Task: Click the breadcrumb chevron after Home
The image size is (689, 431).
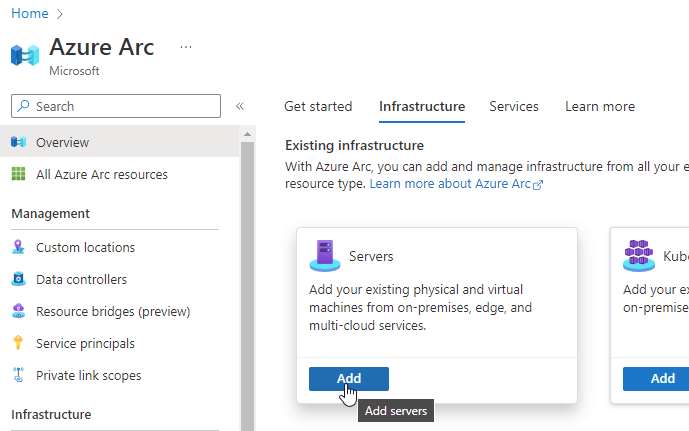Action: click(x=60, y=14)
